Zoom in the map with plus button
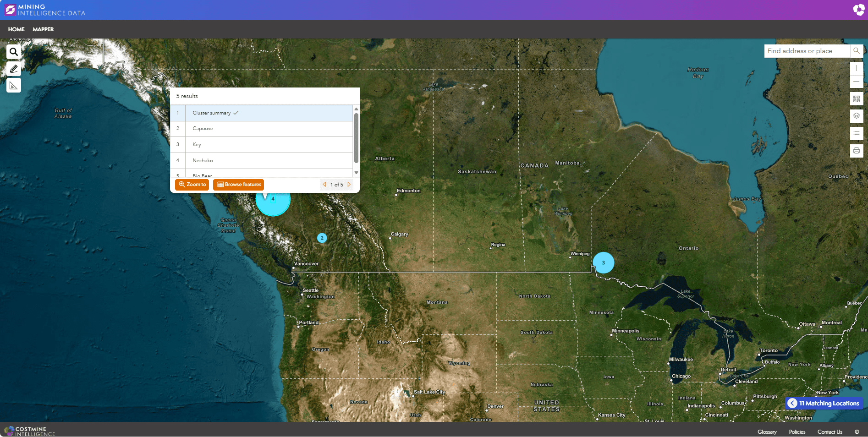The height and width of the screenshot is (437, 868). tap(856, 68)
